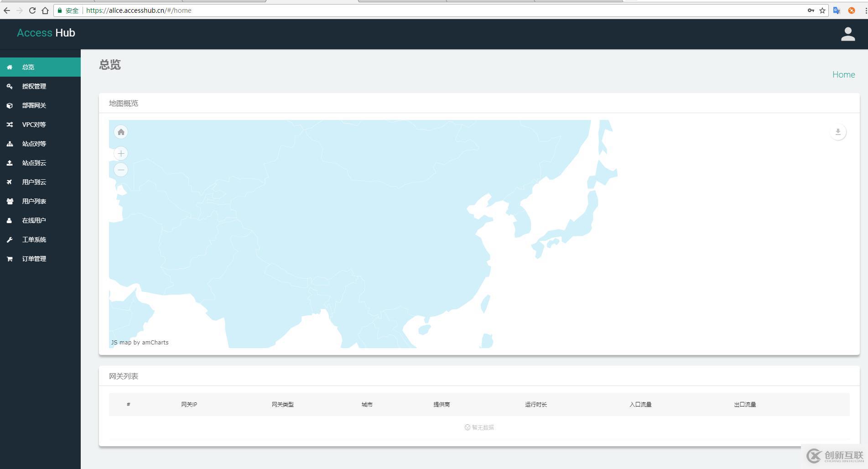868x469 pixels.
Task: Click the Home breadcrumb link
Action: 843,74
